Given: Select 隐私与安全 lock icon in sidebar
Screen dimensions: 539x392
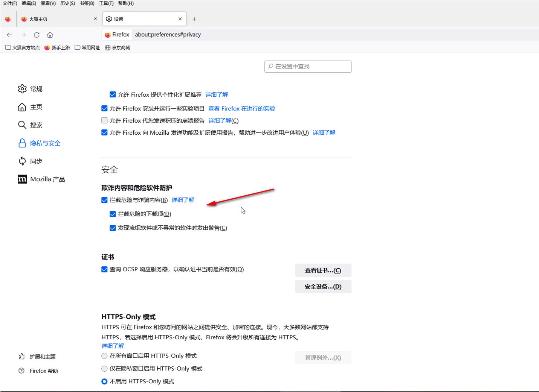Looking at the screenshot, I should pos(22,143).
